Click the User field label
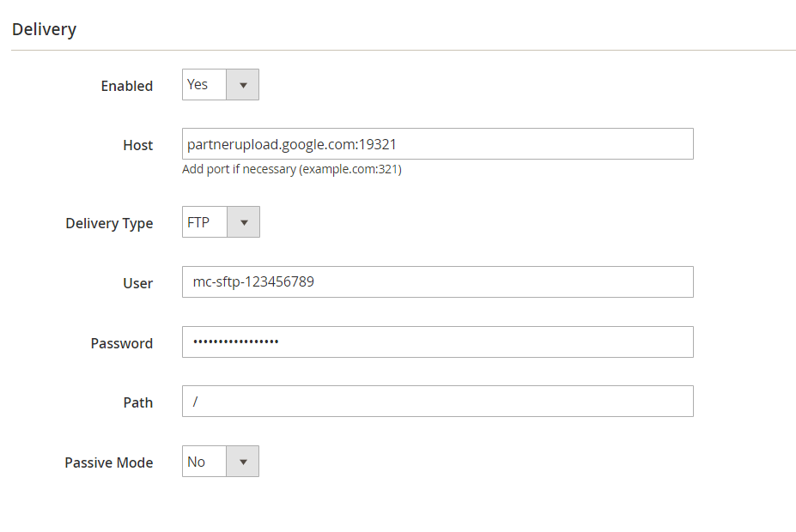Viewport: 796px width, 532px height. tap(138, 283)
